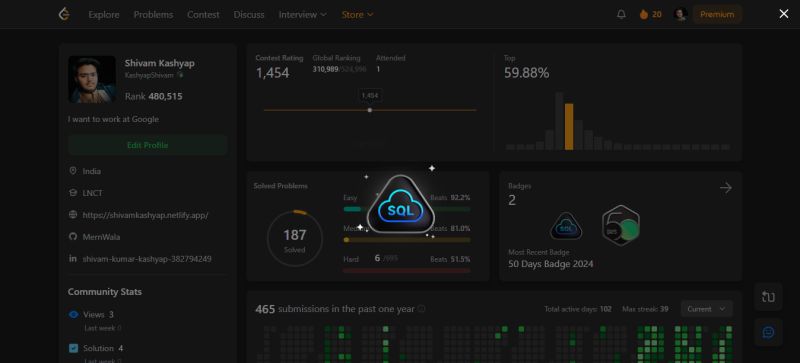Screen dimensions: 800x363
Task: Open the Contest page
Action: pyautogui.click(x=203, y=15)
